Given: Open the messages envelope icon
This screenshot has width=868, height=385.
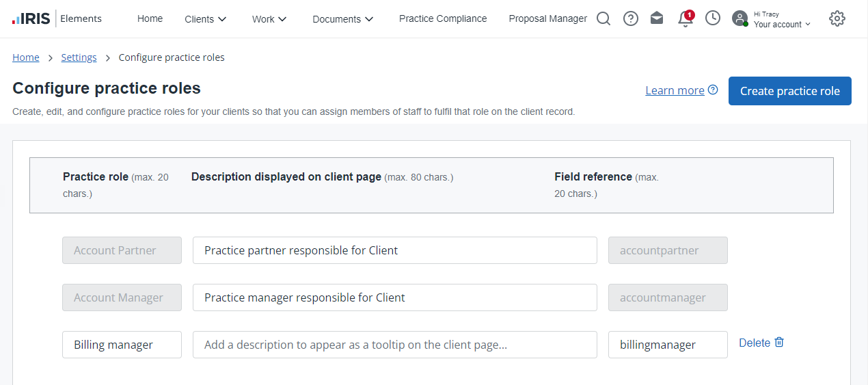Looking at the screenshot, I should click(x=657, y=18).
